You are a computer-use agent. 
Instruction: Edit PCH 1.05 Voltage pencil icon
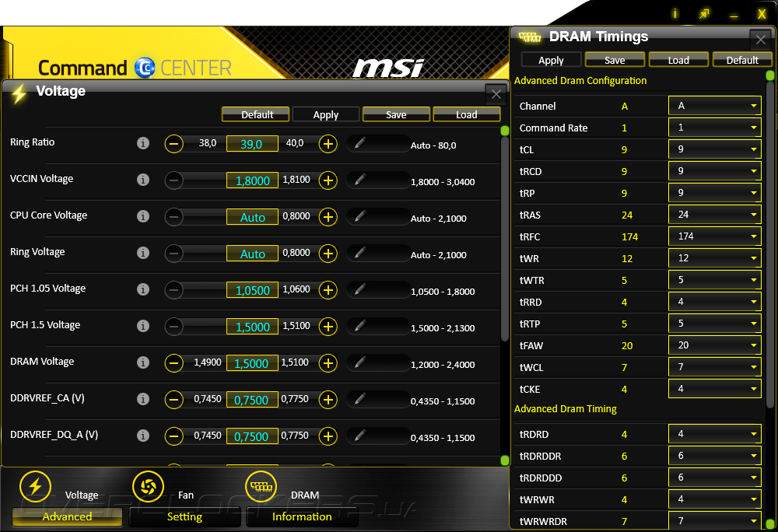[360, 289]
